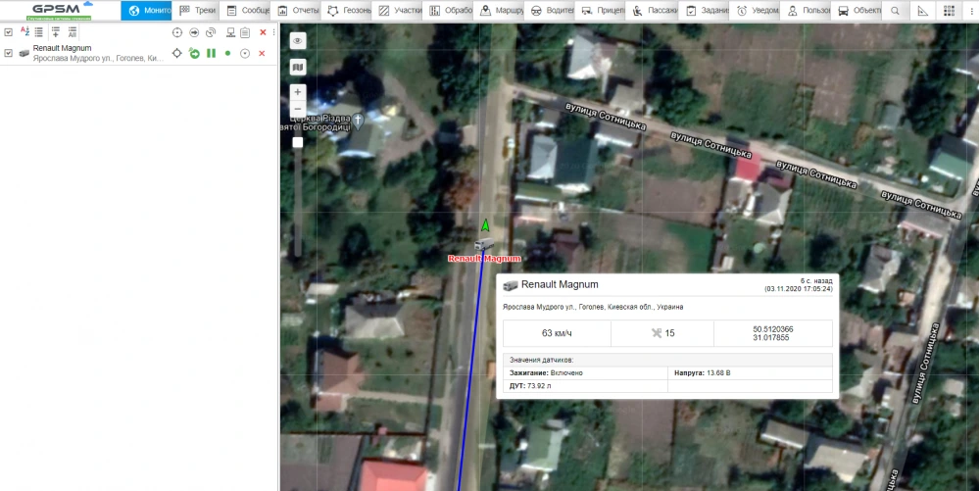
Task: Sort the object list alphabetically A-Z
Action: click(24, 32)
